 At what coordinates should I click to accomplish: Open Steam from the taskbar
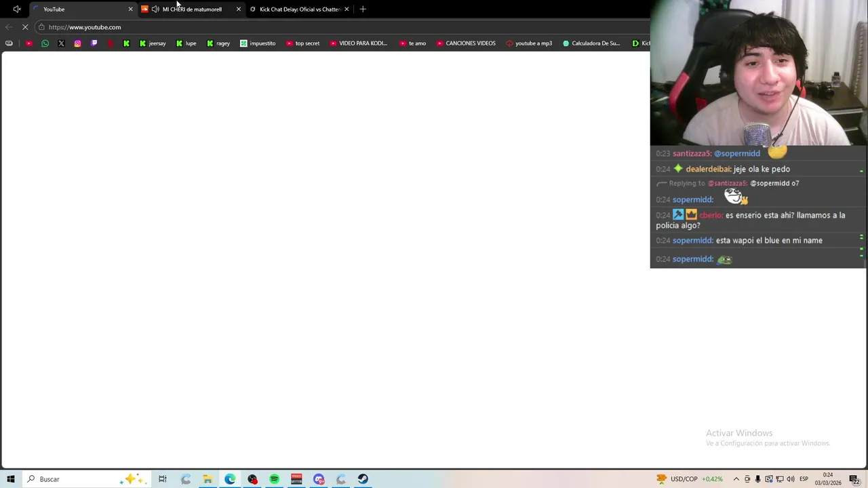point(363,479)
